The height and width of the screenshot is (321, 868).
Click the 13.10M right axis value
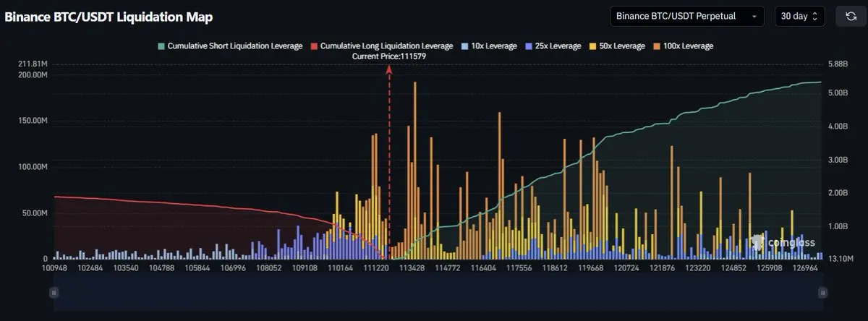[840, 258]
